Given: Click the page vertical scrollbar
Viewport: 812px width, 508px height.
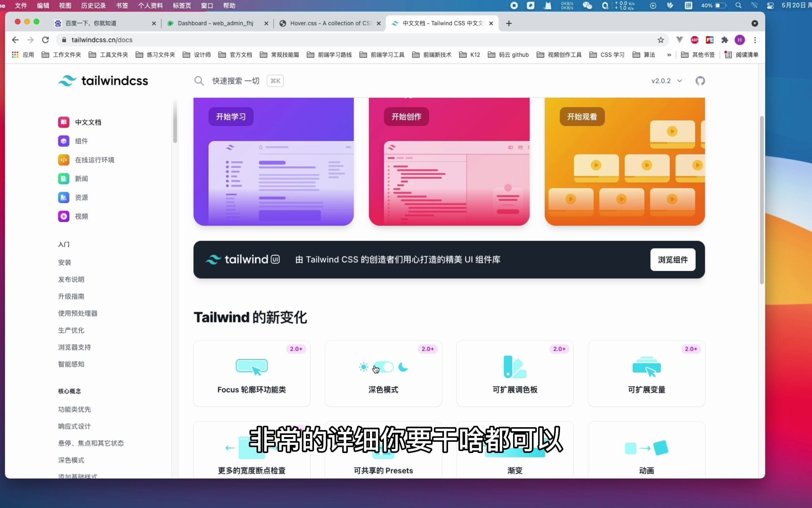Looking at the screenshot, I should pyautogui.click(x=762, y=200).
